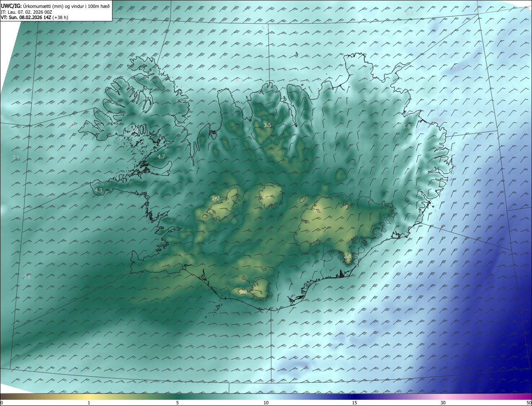
Task: Click the 4.3 value label on the peninsula
Action: (x=99, y=191)
